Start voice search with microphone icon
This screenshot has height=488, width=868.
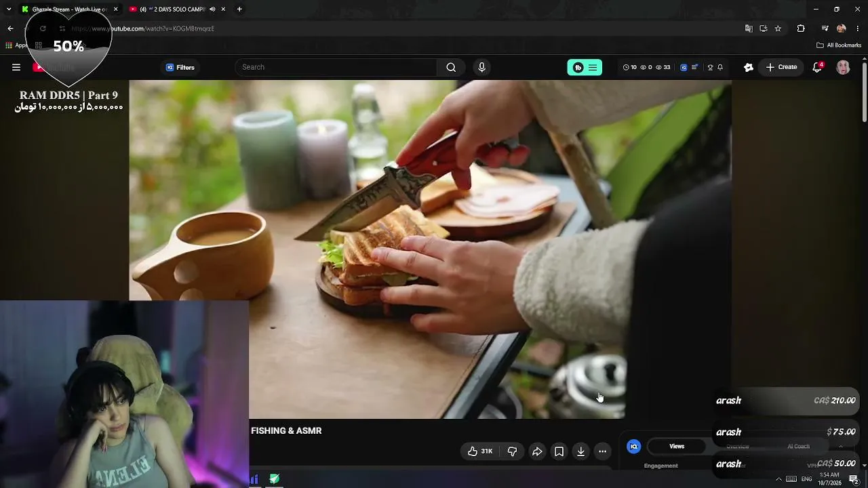481,67
